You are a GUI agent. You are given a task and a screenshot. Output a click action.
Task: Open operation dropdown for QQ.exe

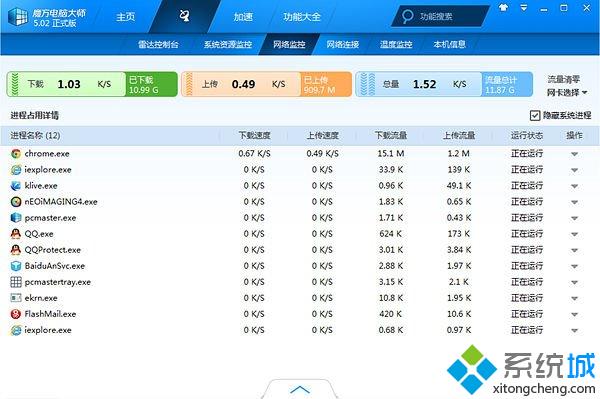coord(574,235)
